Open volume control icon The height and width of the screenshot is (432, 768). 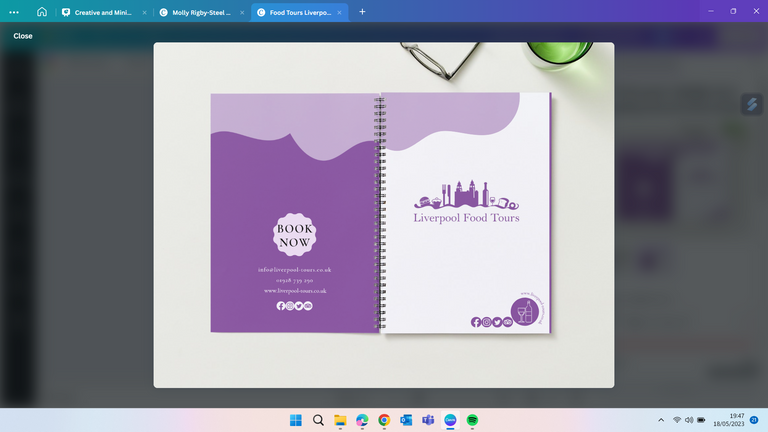(x=689, y=420)
